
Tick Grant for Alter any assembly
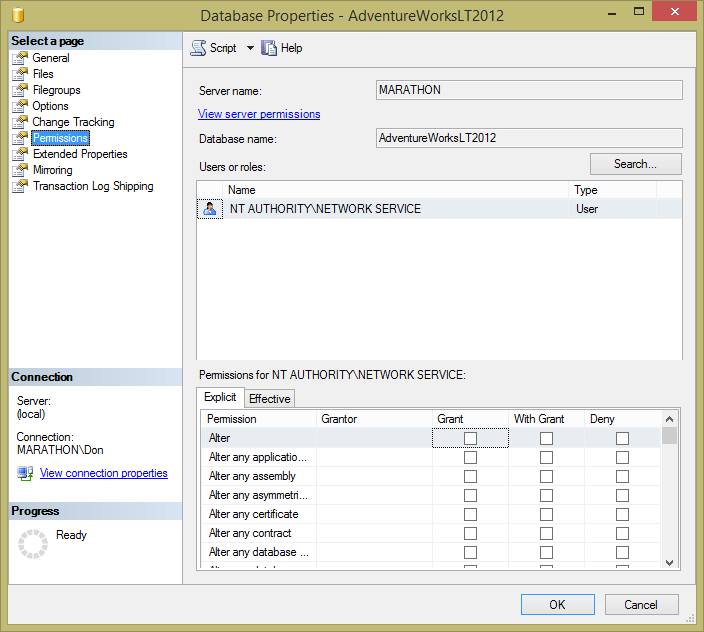coord(470,476)
